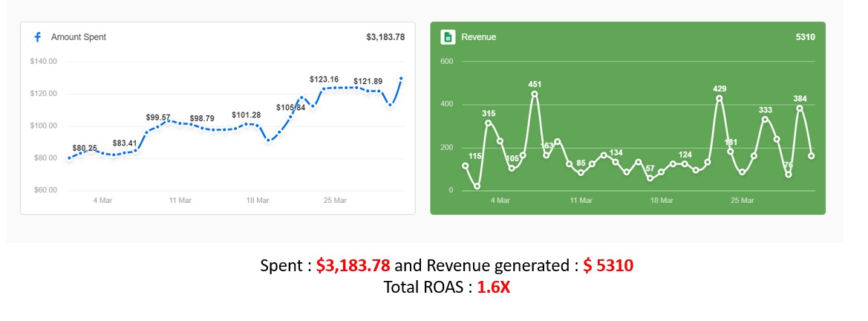The height and width of the screenshot is (321, 868).
Task: Click the Google Sheets icon beside Revenue
Action: (x=448, y=37)
